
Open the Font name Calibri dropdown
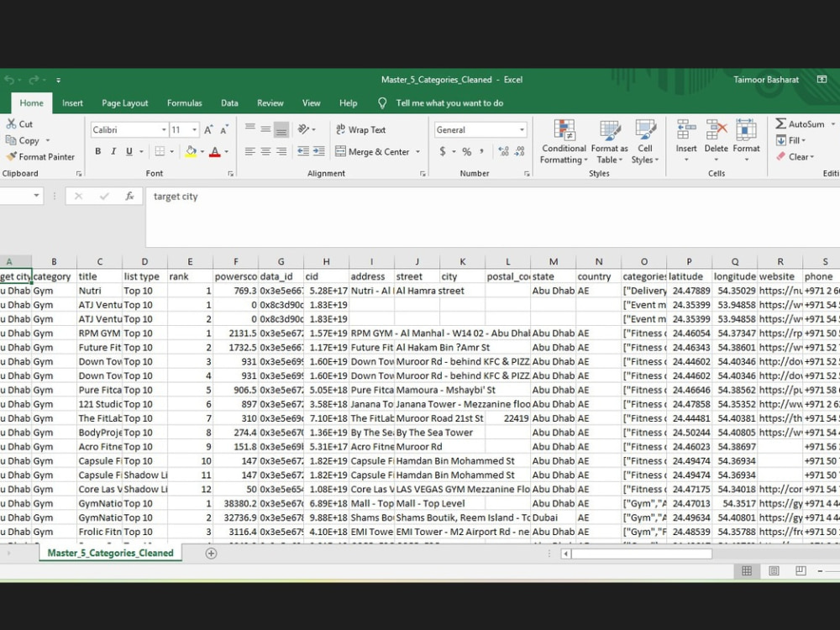click(x=164, y=129)
